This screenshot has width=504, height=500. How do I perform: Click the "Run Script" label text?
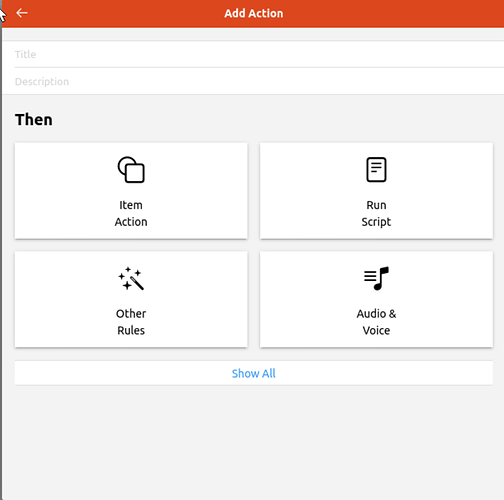coord(376,213)
